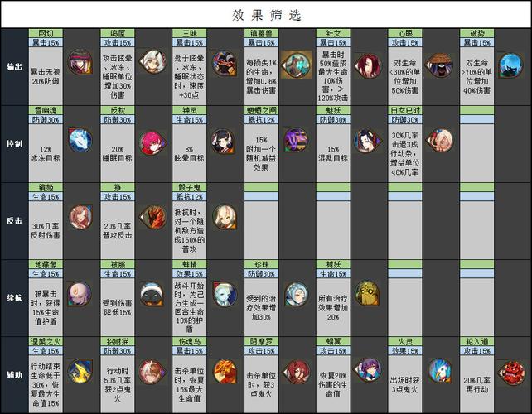Screen dimensions: 532x414
Task: Click the 效果筛选 title bar
Action: [266, 14]
